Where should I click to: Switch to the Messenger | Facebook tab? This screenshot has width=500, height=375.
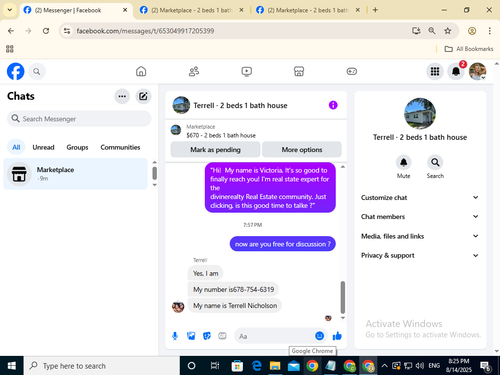(x=76, y=10)
